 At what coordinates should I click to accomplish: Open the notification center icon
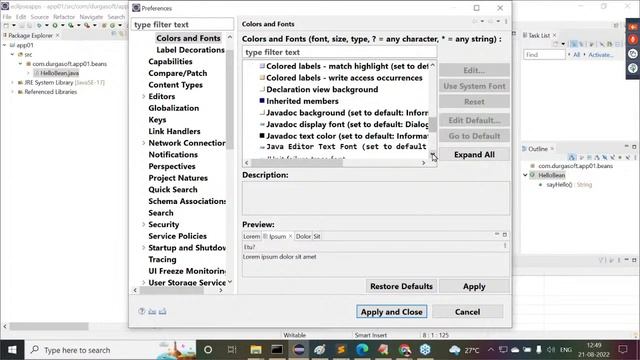pyautogui.click(x=623, y=350)
